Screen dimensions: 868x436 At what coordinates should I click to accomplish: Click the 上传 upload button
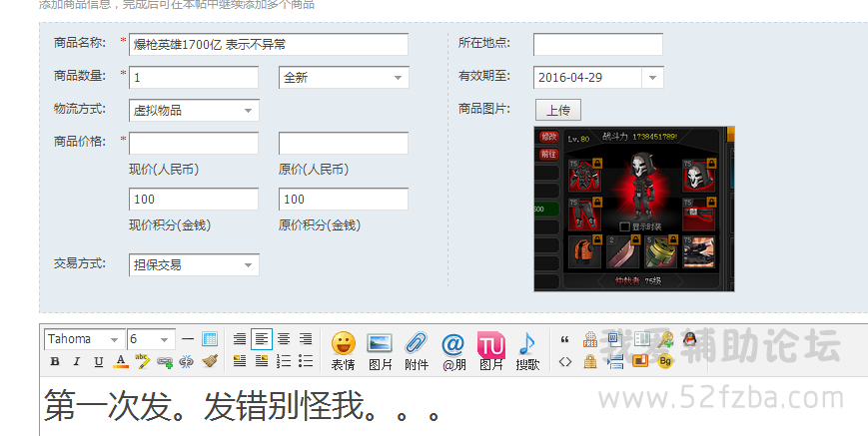[x=558, y=110]
